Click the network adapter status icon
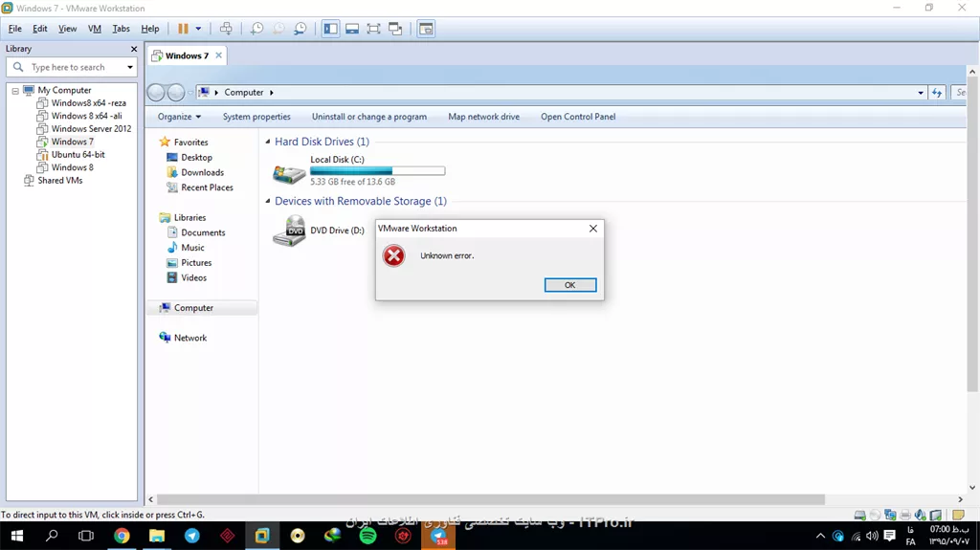Image resolution: width=980 pixels, height=550 pixels. point(890,515)
